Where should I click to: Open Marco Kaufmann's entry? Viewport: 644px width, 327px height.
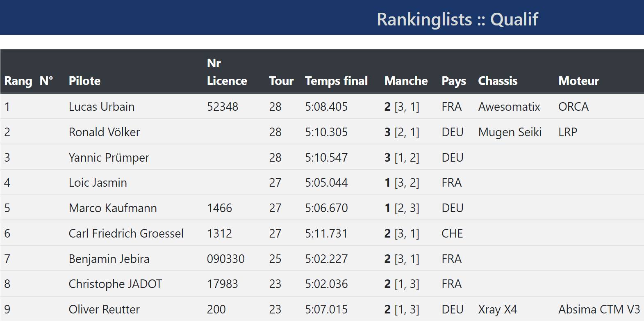(113, 208)
